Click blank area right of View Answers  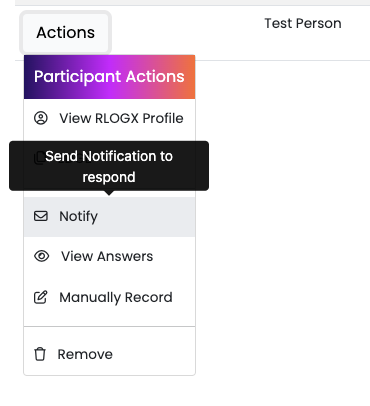coord(173,256)
